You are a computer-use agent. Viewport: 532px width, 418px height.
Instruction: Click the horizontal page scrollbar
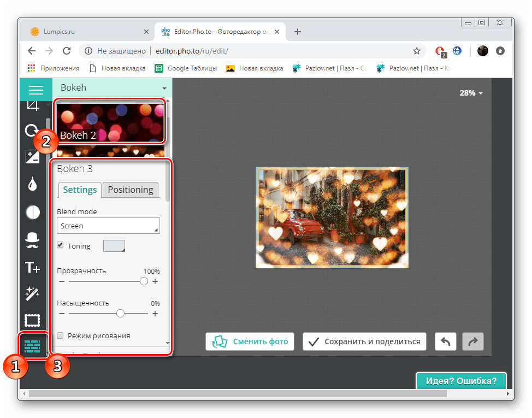[238, 393]
